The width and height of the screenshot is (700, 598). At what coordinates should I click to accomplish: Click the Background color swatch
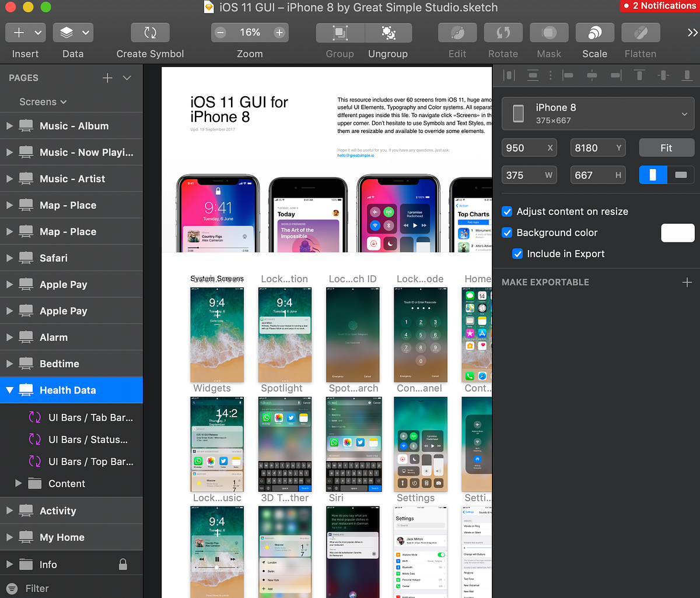677,233
